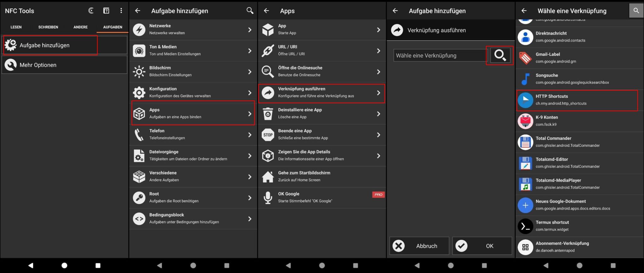Switch to the SCHREIBEN tab
This screenshot has height=273, width=644.
[48, 27]
